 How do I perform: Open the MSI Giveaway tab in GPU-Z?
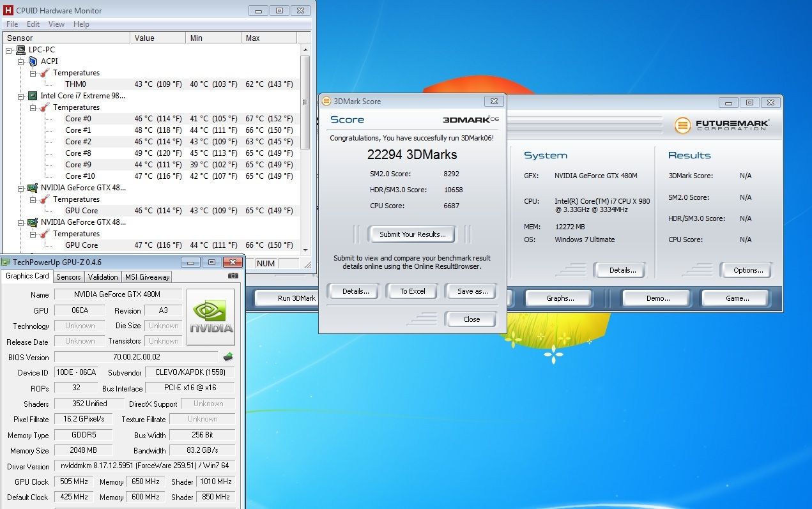coord(148,277)
